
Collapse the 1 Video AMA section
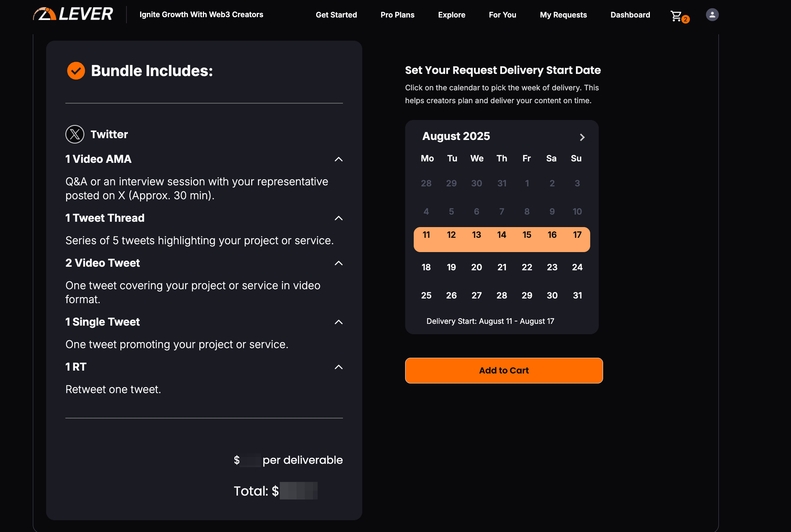339,160
